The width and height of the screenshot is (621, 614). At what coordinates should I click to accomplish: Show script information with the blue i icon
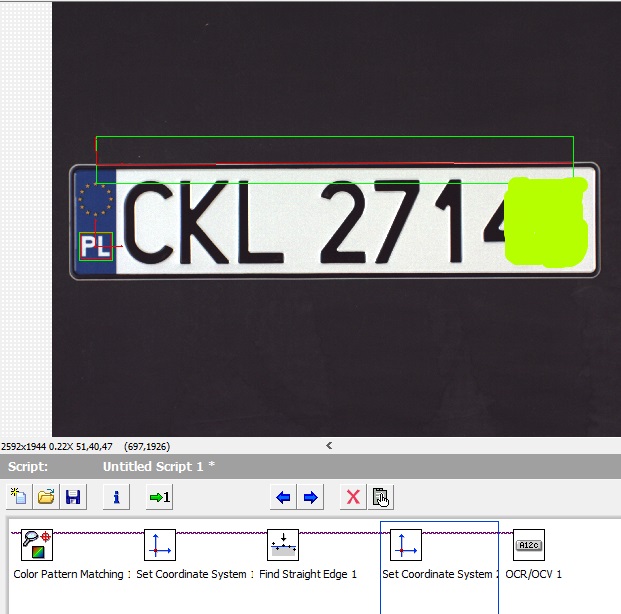click(116, 496)
